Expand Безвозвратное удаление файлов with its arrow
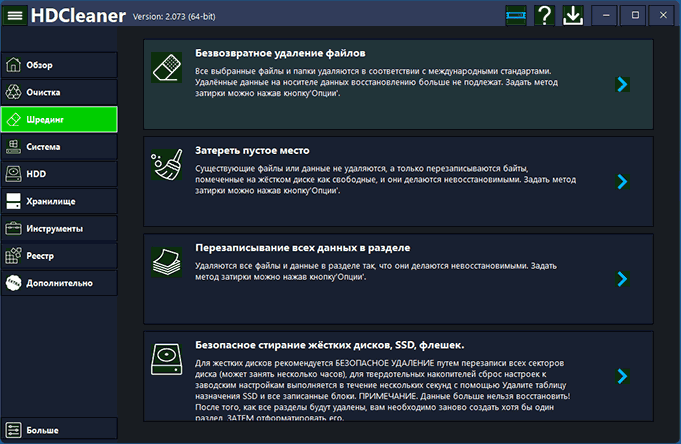Image resolution: width=681 pixels, height=444 pixels. click(622, 85)
